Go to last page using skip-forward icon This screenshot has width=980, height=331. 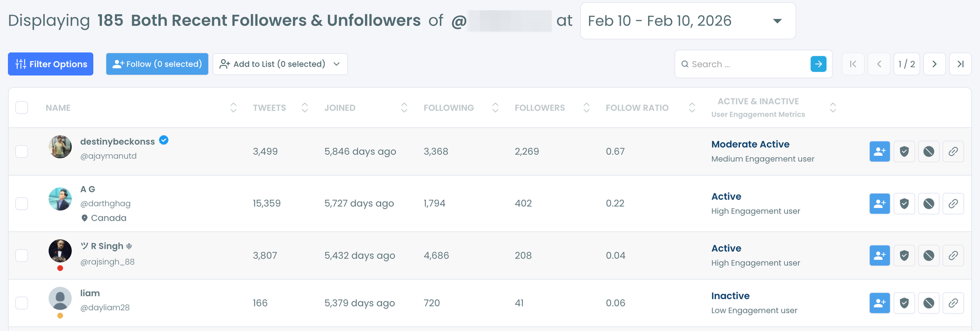pyautogui.click(x=960, y=64)
